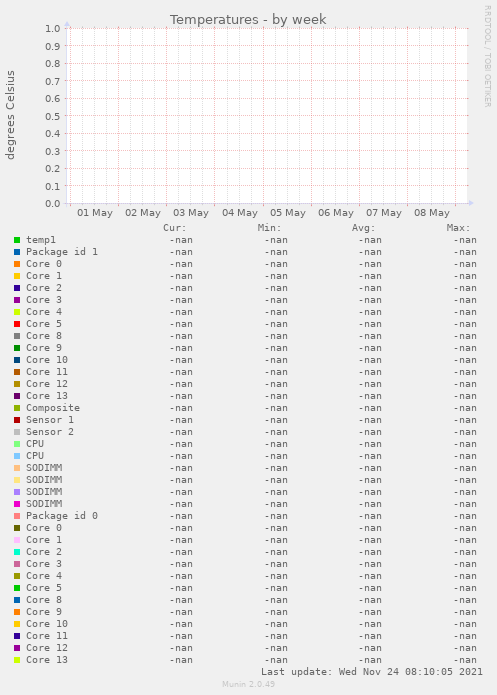
Task: Click the temp1 legend label
Action: click(x=41, y=240)
